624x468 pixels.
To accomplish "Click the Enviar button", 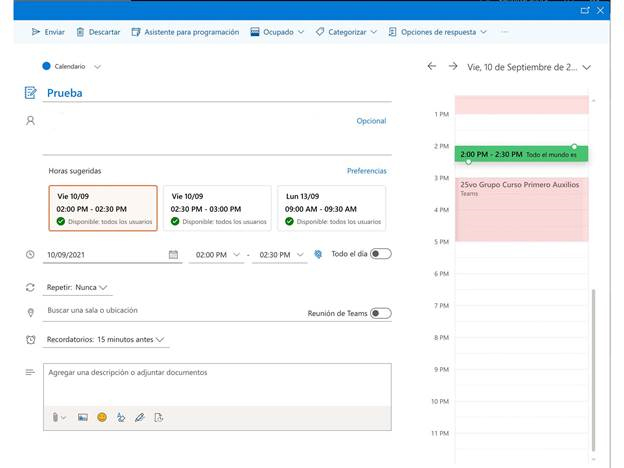I will [x=48, y=32].
